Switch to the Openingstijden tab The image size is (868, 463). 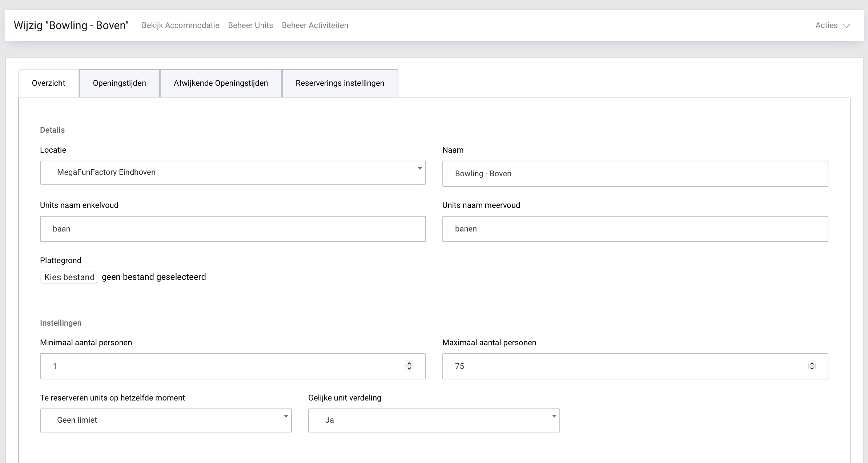click(x=119, y=83)
